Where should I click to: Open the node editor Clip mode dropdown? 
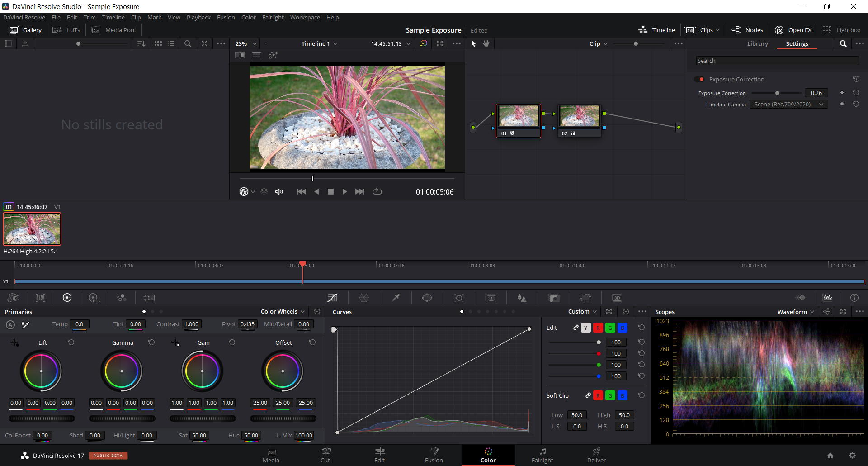click(599, 43)
